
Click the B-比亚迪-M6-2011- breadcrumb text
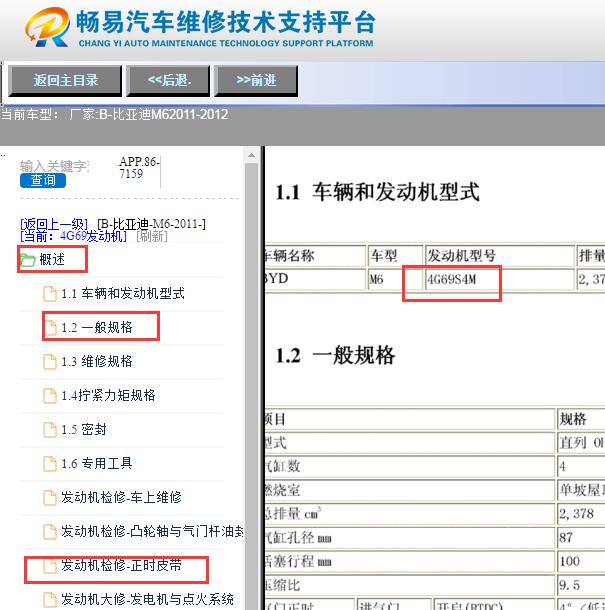[151, 224]
